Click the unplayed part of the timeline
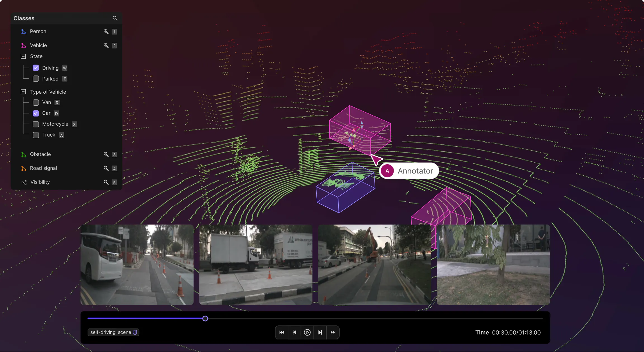This screenshot has width=644, height=352. 375,318
